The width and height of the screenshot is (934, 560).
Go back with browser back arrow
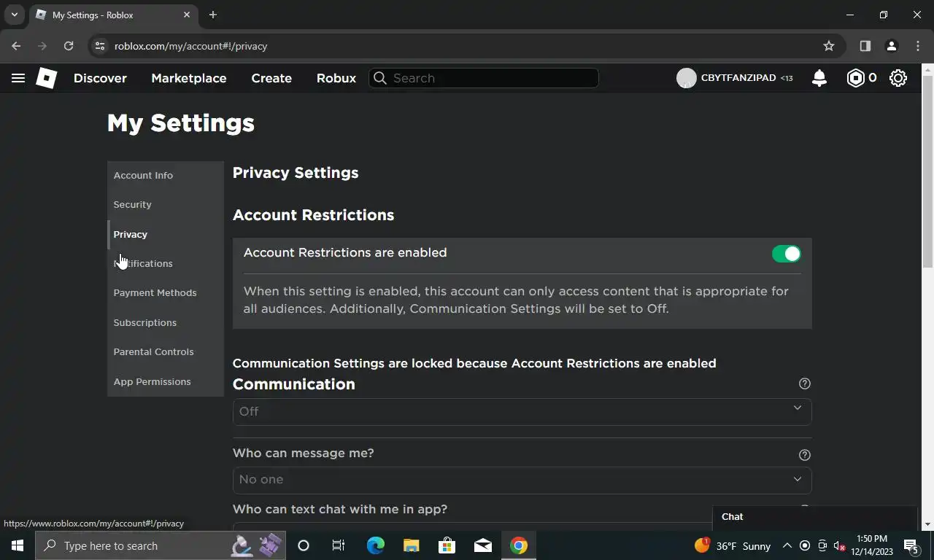pos(16,46)
